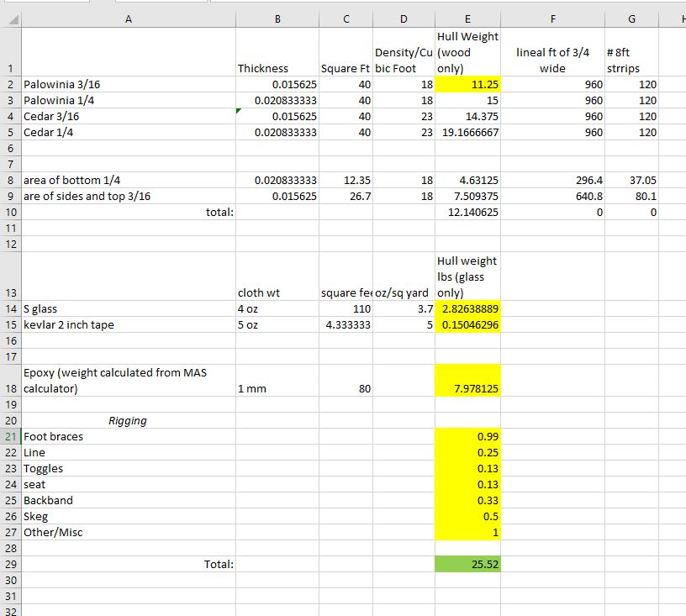Select column F header
Viewport: 686px width, 616px height.
pyautogui.click(x=553, y=19)
